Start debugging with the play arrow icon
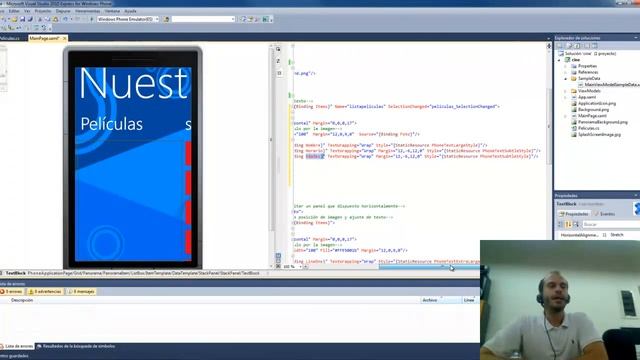 click(x=91, y=19)
